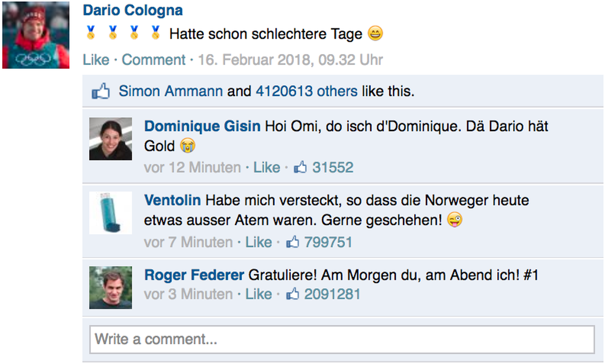
Task: Show the 4120613 others who liked
Action: tap(306, 91)
